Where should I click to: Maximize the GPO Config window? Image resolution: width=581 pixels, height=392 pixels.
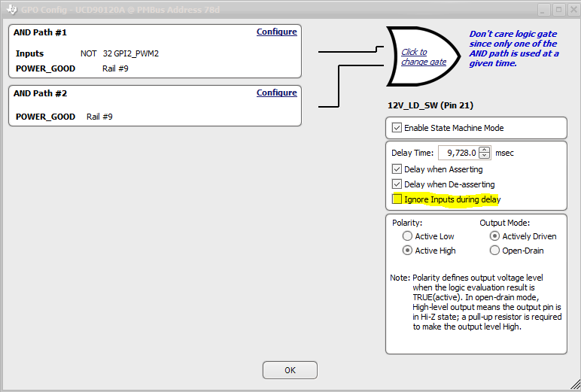point(558,10)
